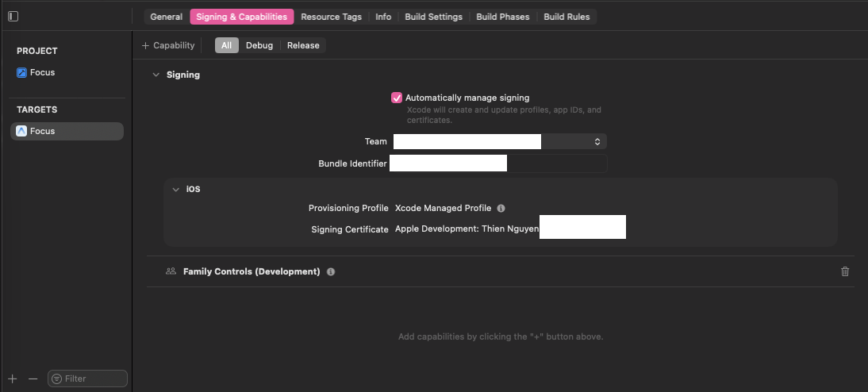868x392 pixels.
Task: Click Xcode Managed Profile text
Action: point(443,208)
